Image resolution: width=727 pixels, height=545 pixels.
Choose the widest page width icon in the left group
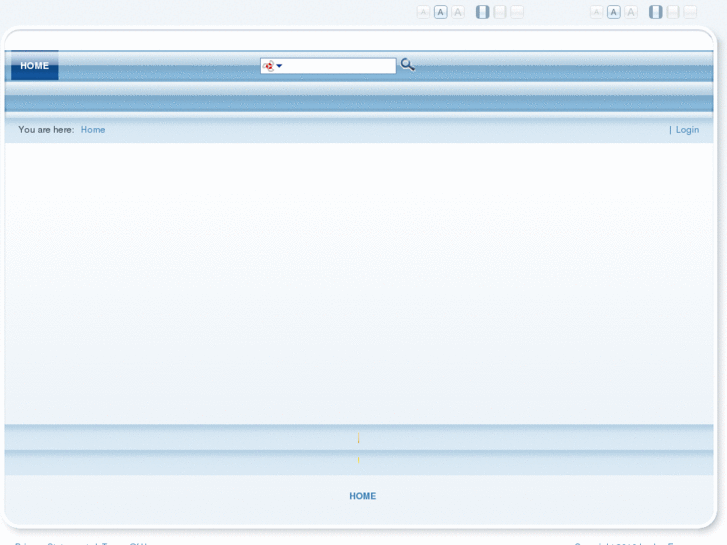pos(517,12)
